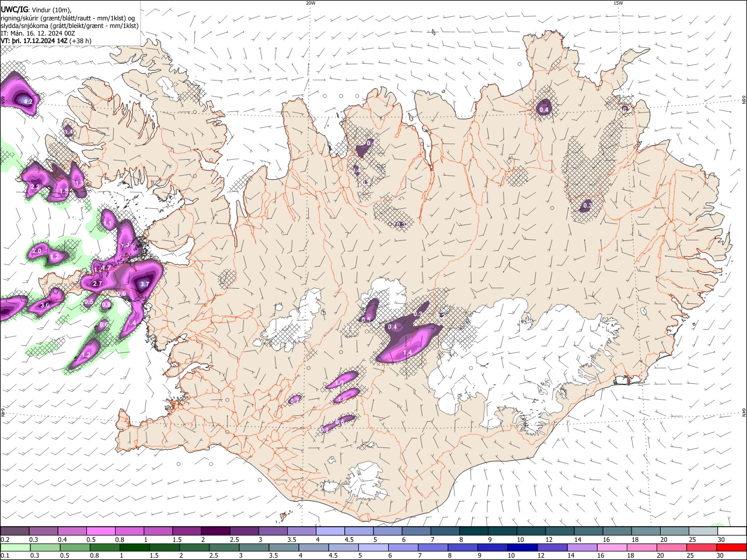Screen dimensions: 747x560
Task: Click the white swatch at 30 in upper legend row
Action: pos(731,531)
